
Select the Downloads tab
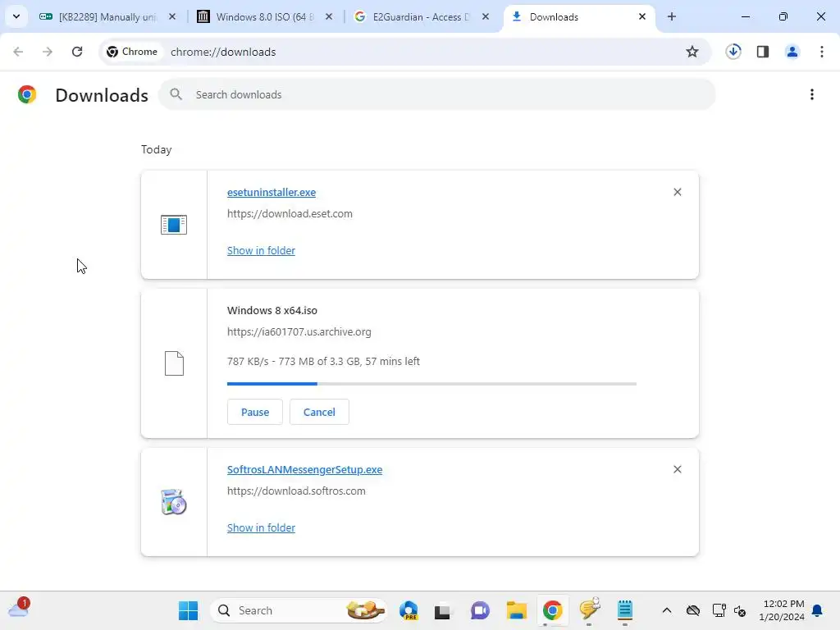click(578, 16)
